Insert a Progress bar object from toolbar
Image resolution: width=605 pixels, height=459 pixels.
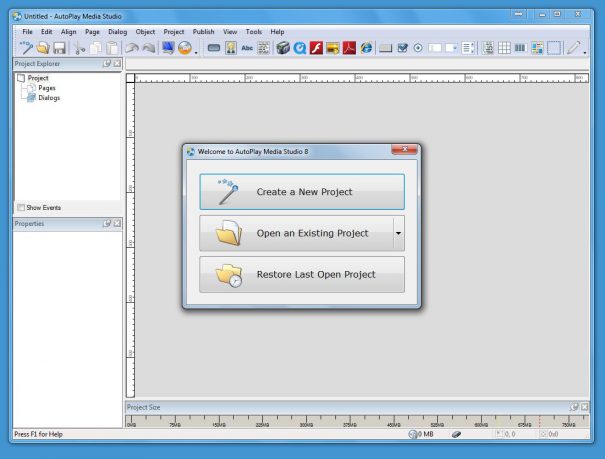point(520,48)
